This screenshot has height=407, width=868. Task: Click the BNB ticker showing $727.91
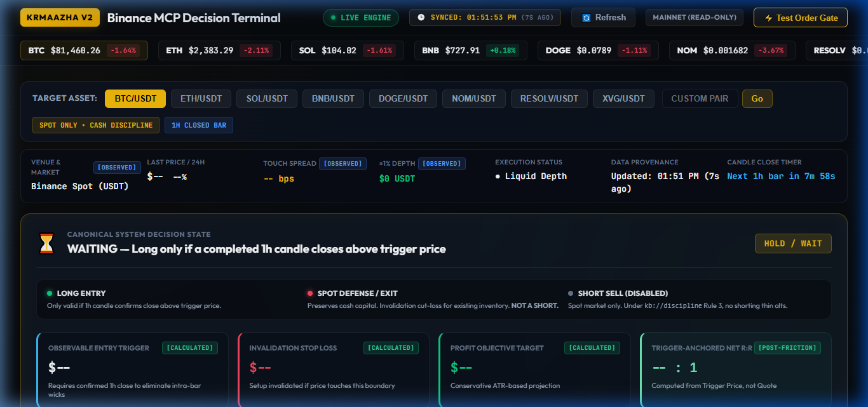tap(471, 50)
